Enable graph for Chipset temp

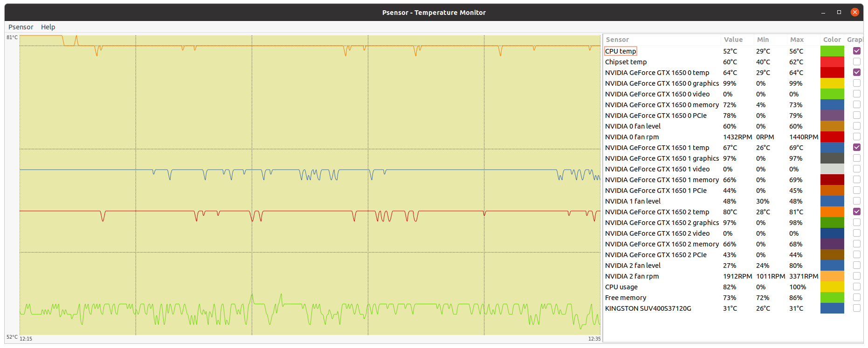(x=856, y=61)
